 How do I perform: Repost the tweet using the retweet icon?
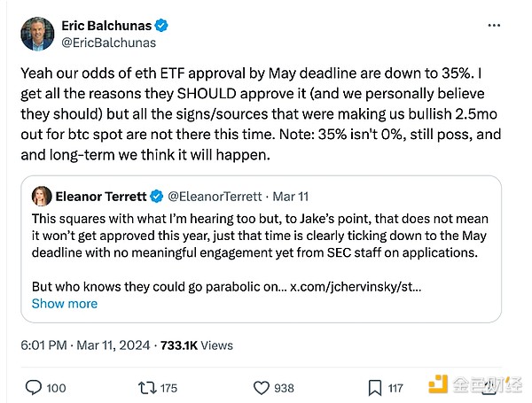pyautogui.click(x=145, y=387)
